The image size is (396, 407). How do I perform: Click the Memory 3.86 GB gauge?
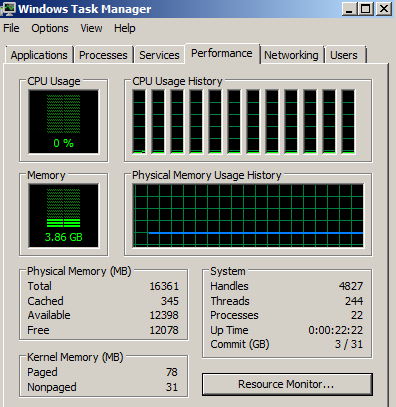coord(64,216)
